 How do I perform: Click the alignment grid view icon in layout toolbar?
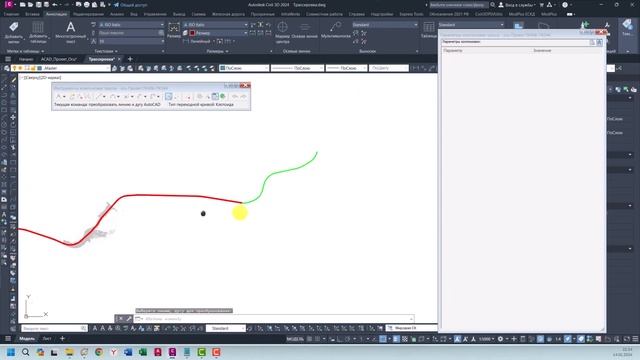[x=215, y=96]
